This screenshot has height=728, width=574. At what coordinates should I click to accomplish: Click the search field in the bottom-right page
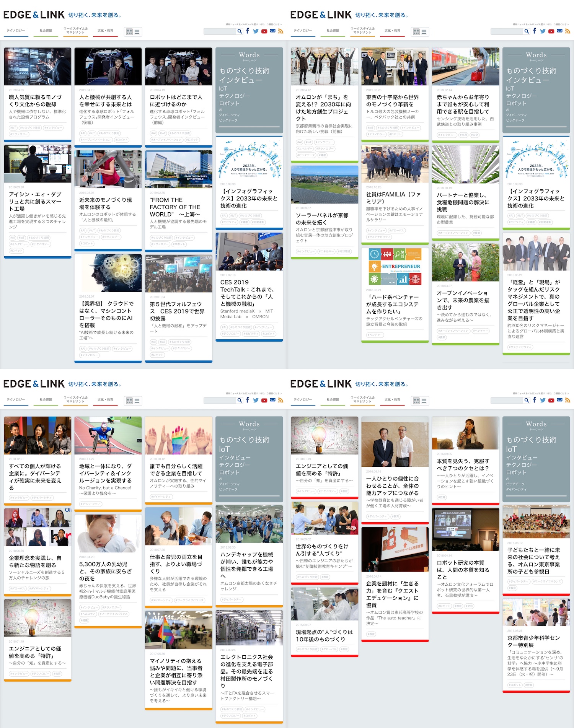coord(507,401)
